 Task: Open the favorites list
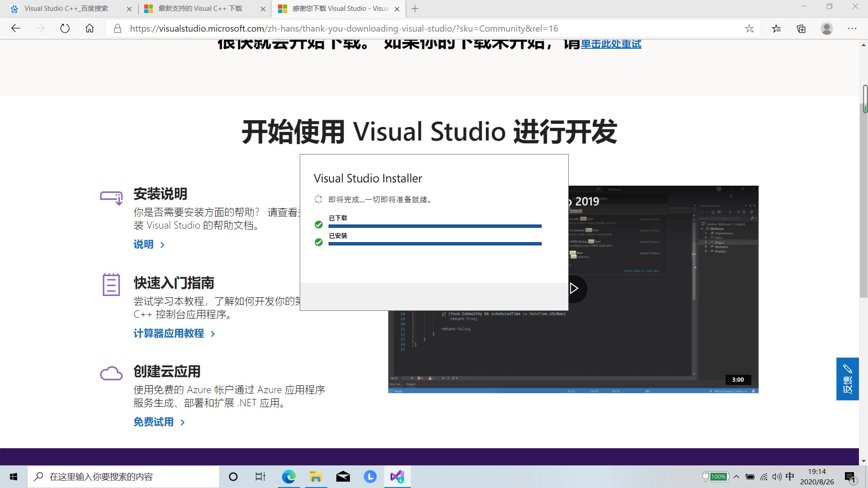pos(776,28)
